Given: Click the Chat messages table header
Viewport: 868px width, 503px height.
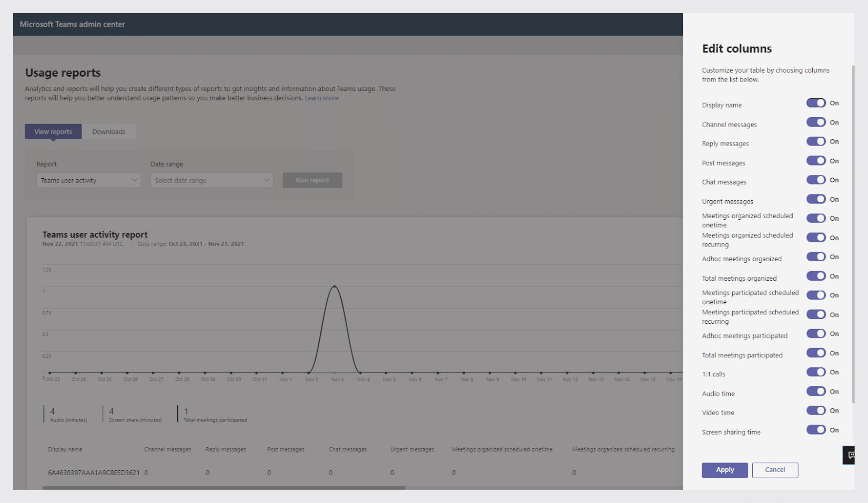Looking at the screenshot, I should click(x=348, y=449).
